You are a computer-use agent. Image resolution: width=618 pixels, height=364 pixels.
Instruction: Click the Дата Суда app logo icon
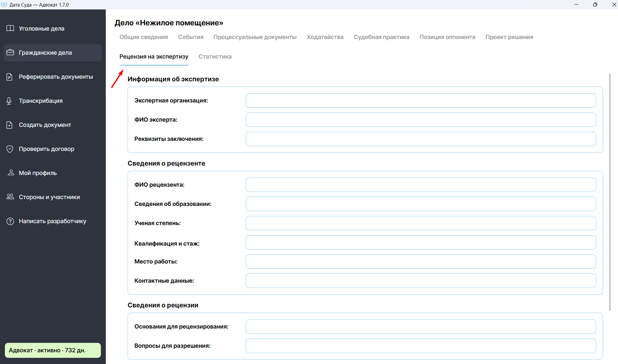[x=4, y=5]
